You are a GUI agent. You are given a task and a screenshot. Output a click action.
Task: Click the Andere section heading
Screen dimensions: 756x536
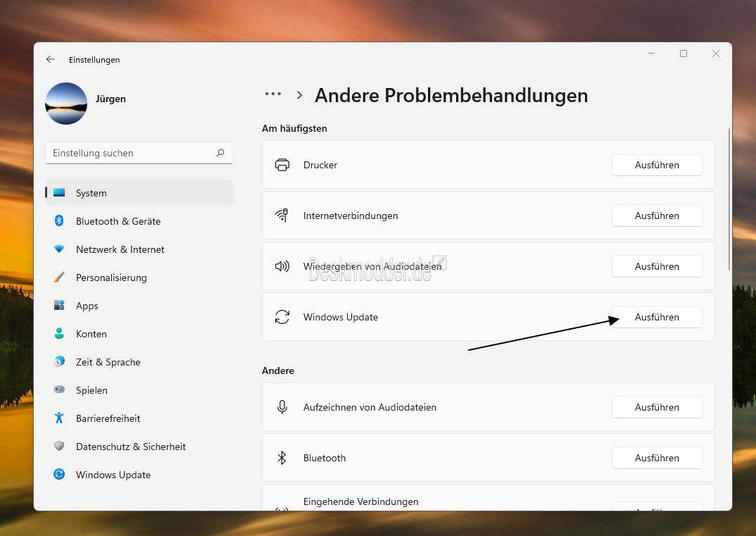click(x=278, y=370)
